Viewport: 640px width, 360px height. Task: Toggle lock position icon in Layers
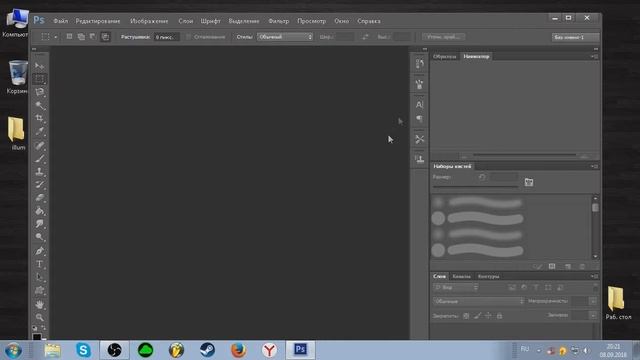point(488,316)
